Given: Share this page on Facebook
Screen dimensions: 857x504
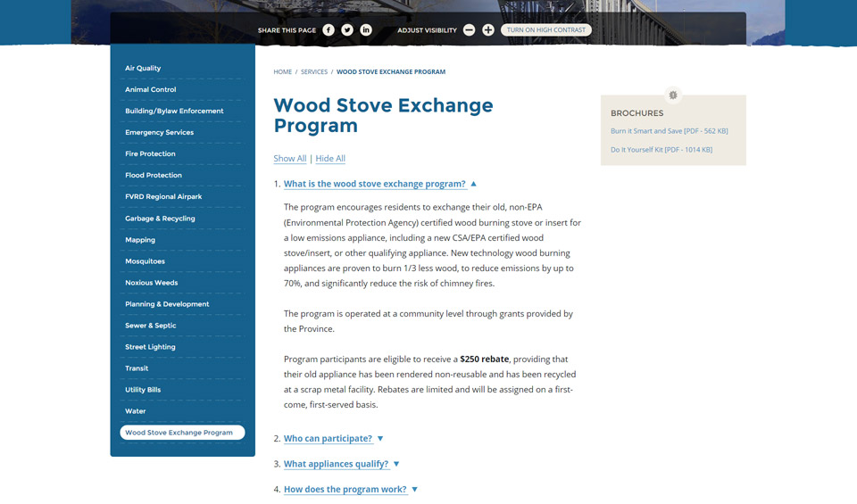Looking at the screenshot, I should pos(329,30).
